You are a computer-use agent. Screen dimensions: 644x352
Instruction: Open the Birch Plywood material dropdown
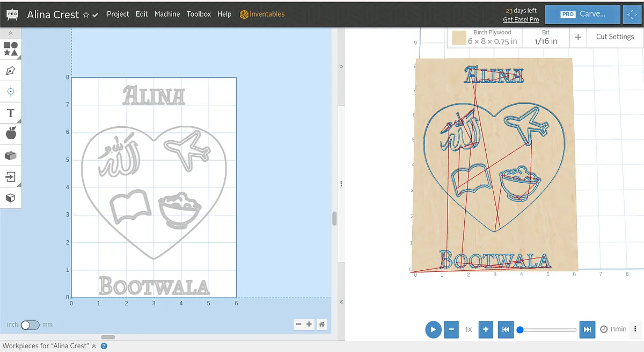(485, 37)
